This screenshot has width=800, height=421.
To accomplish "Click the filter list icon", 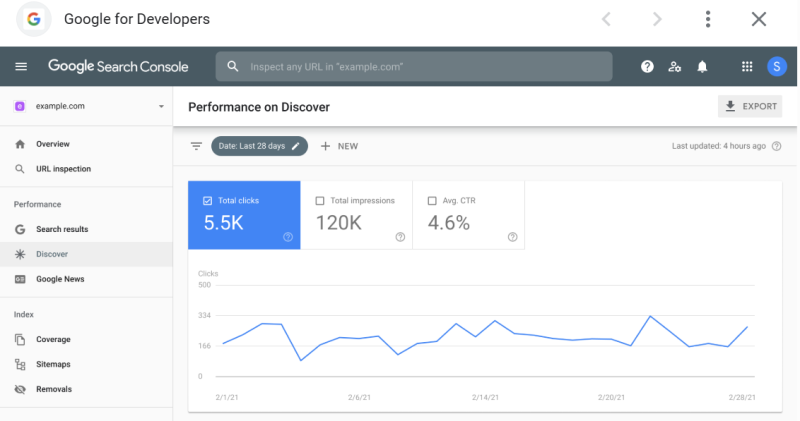I will point(196,146).
